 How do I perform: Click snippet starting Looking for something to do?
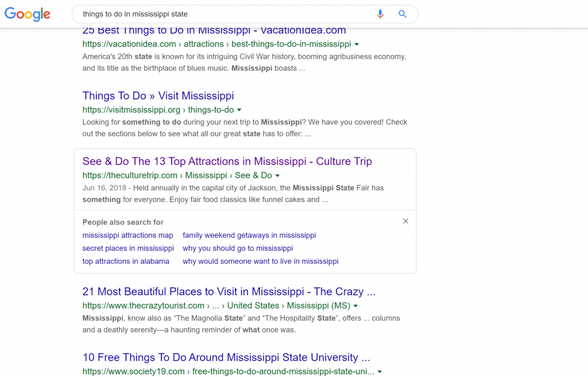tap(245, 128)
